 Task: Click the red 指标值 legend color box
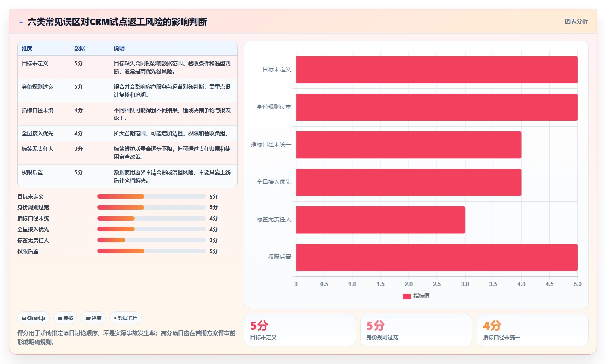tap(407, 296)
